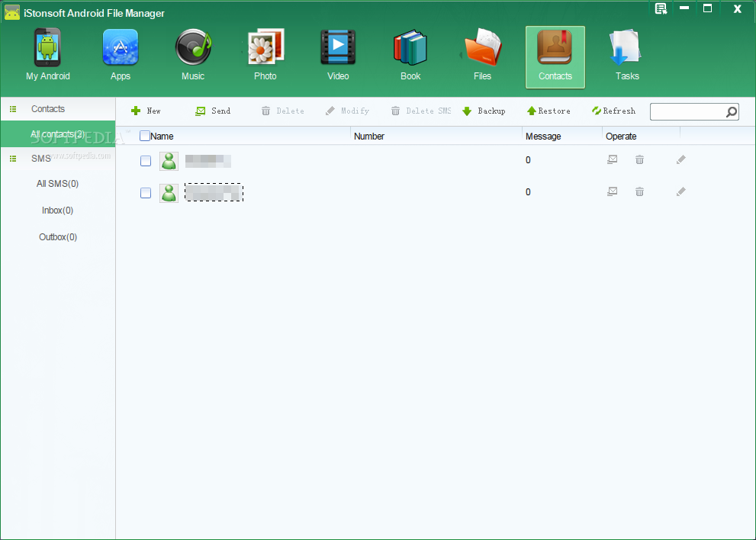Collapse the Contacts sidebar group
The image size is (756, 540).
[13, 109]
